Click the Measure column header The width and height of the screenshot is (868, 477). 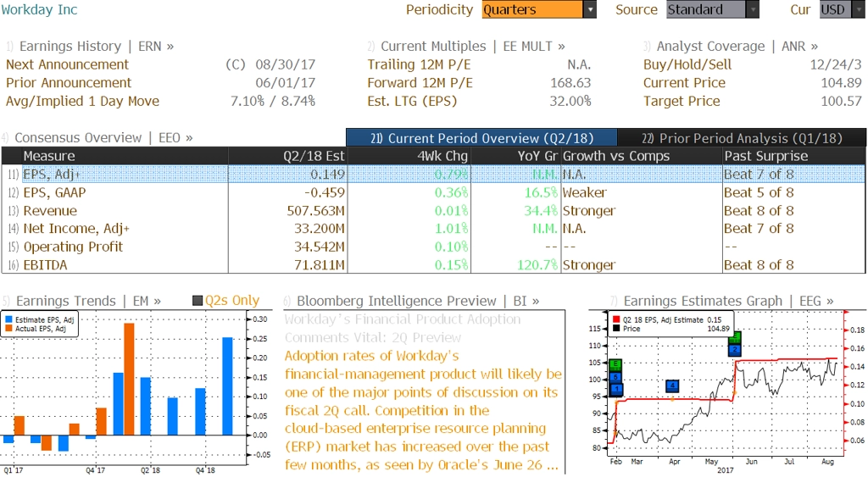(x=125, y=156)
